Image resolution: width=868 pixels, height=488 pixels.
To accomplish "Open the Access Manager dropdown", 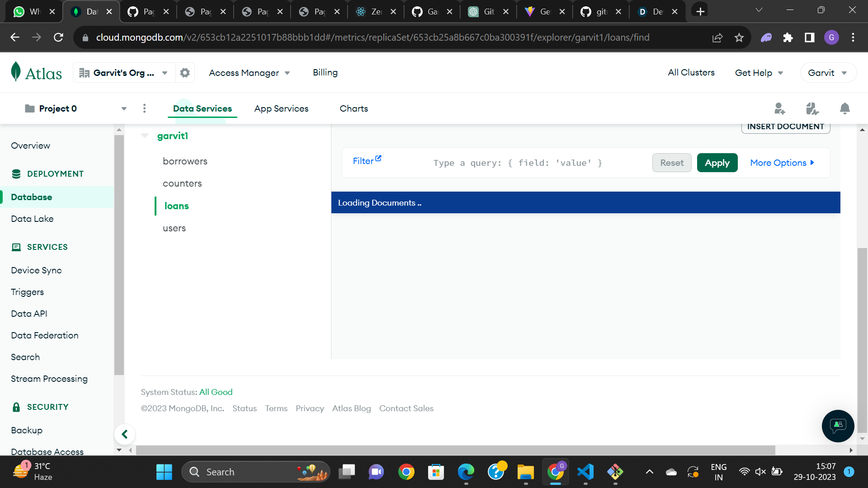I will [x=249, y=73].
